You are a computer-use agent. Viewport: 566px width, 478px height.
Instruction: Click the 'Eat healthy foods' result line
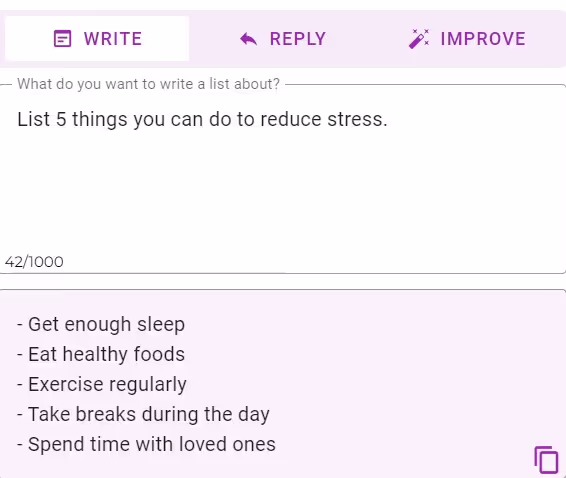[x=101, y=354]
